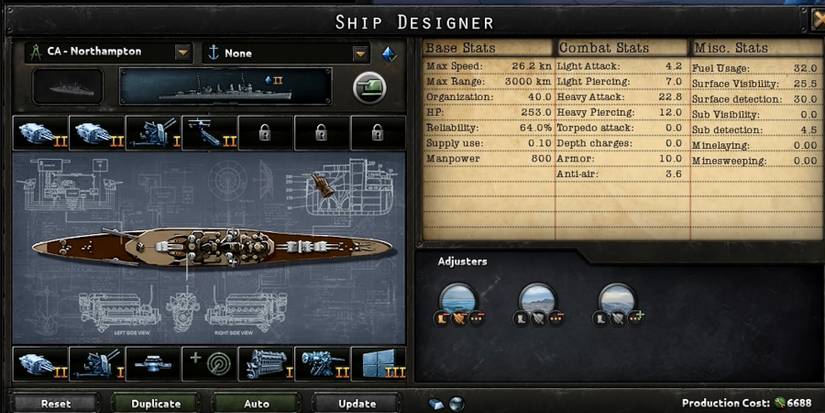This screenshot has height=413, width=825.
Task: Click the Auto design button
Action: coord(256,404)
